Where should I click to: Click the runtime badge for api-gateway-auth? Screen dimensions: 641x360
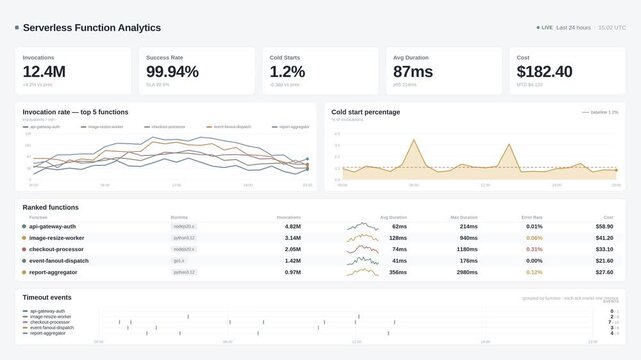coord(184,226)
